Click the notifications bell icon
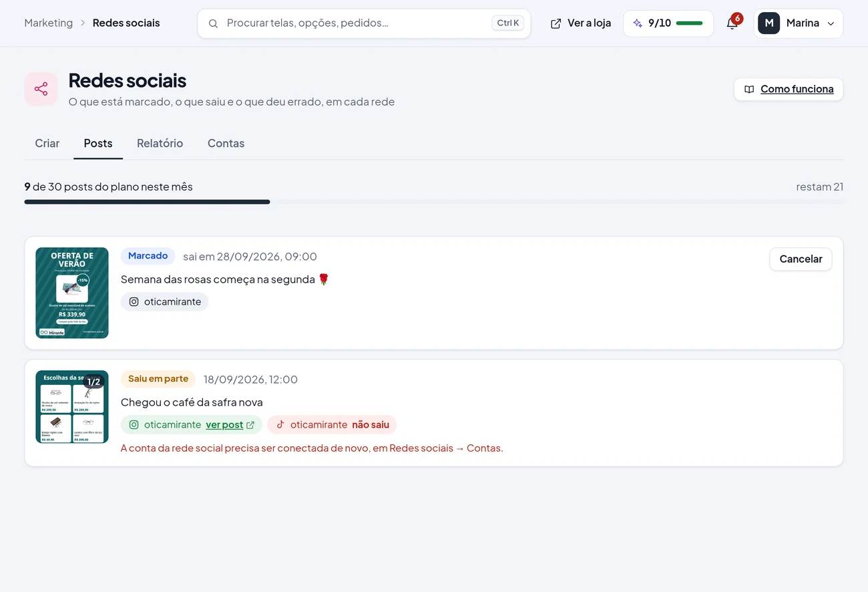The image size is (868, 592). (x=732, y=23)
